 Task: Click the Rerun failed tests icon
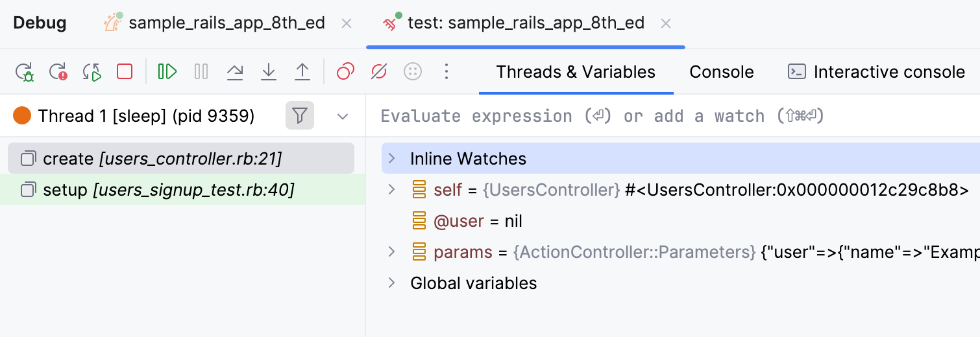[x=58, y=71]
